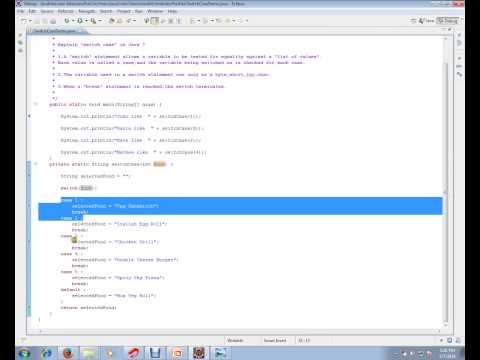The image size is (480, 360).
Task: Click the taskbar clock
Action: (448, 353)
